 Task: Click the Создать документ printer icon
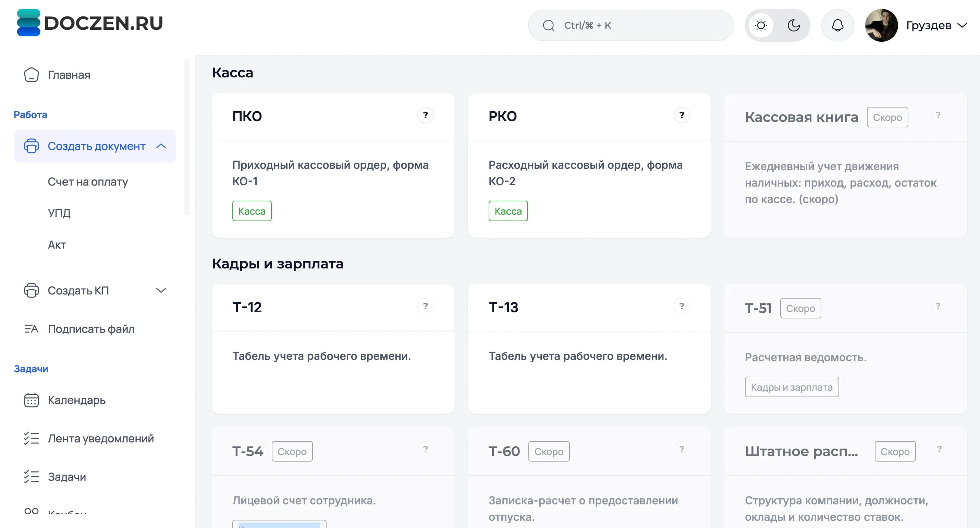31,146
